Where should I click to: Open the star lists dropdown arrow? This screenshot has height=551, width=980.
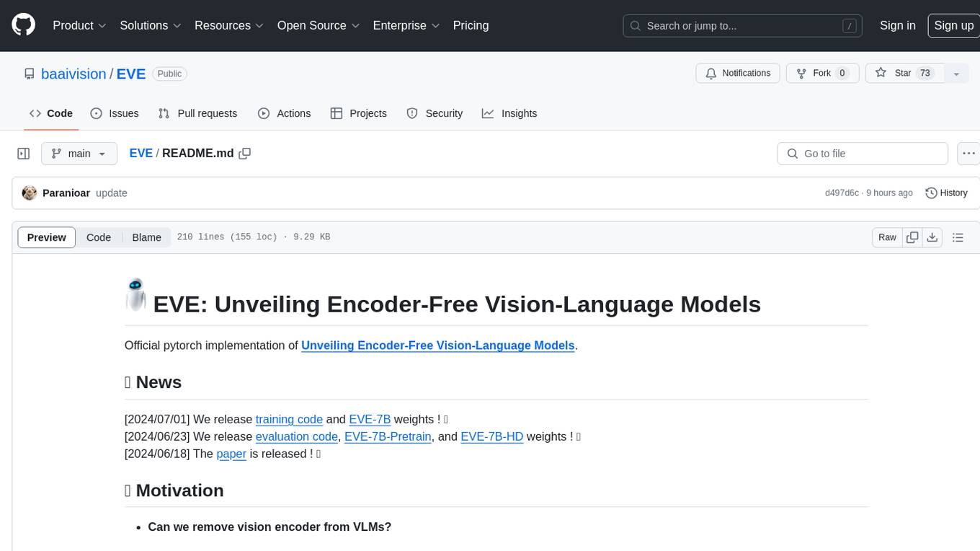(x=956, y=74)
